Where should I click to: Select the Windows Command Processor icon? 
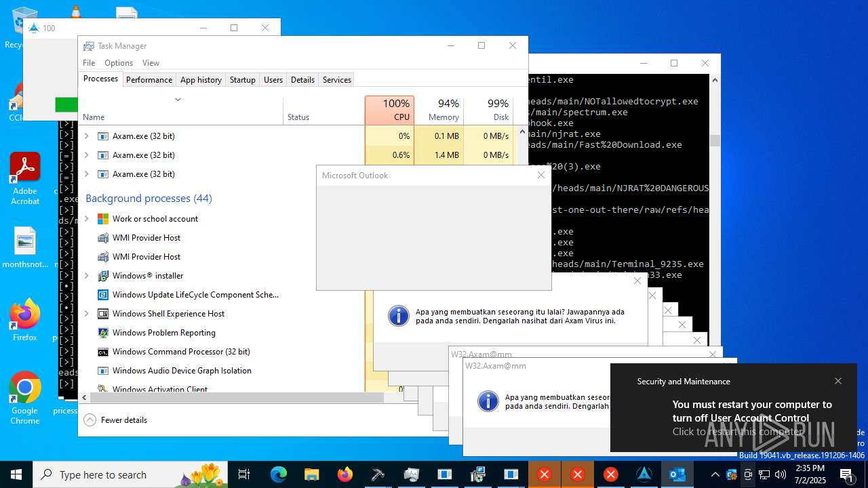(103, 352)
